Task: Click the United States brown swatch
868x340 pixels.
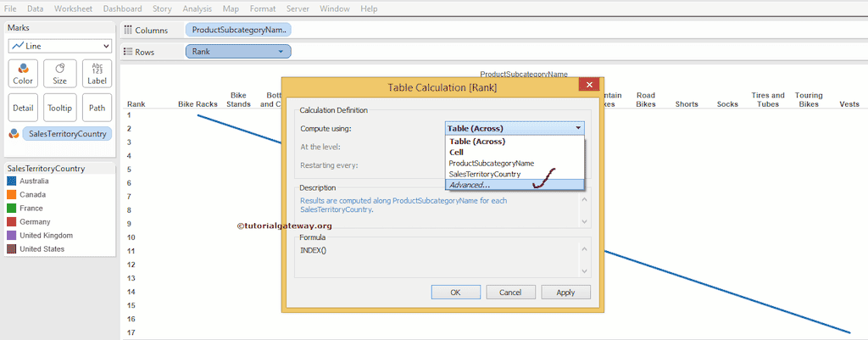Action: click(x=11, y=249)
